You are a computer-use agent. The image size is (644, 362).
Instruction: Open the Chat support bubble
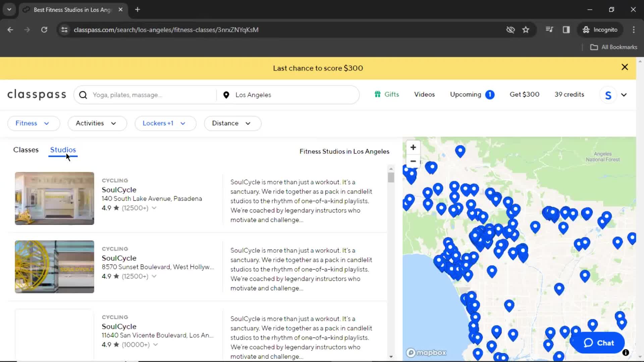(599, 343)
